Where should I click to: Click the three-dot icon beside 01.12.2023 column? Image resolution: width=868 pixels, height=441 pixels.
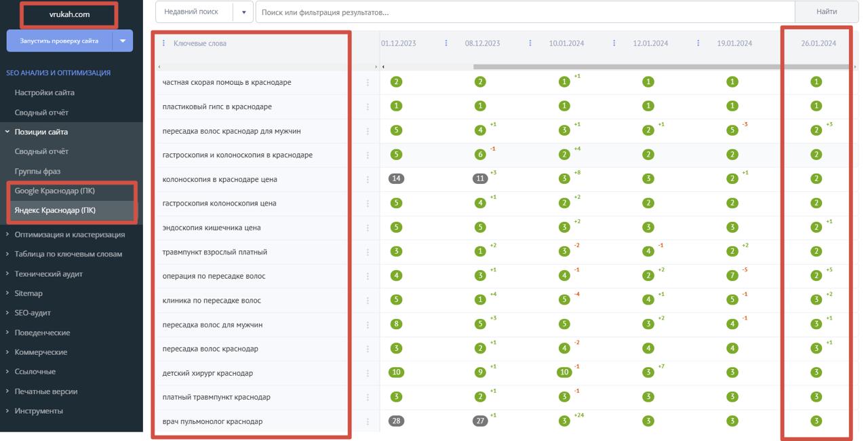click(446, 43)
